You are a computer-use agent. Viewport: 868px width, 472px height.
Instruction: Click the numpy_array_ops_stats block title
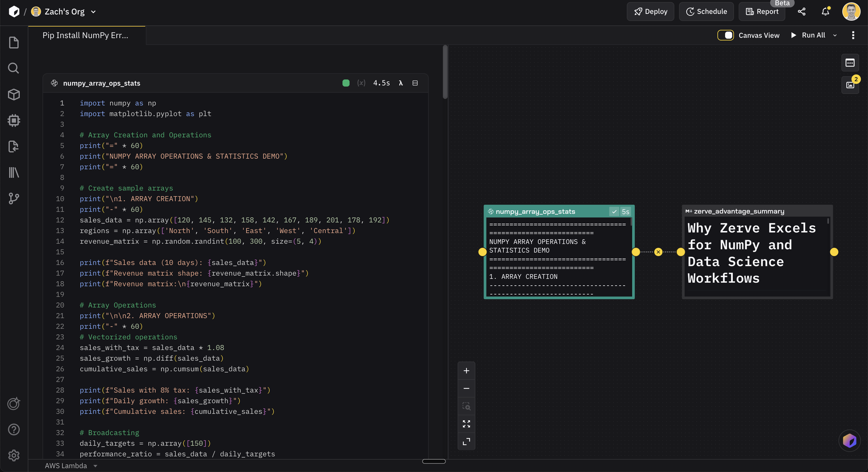(102, 83)
